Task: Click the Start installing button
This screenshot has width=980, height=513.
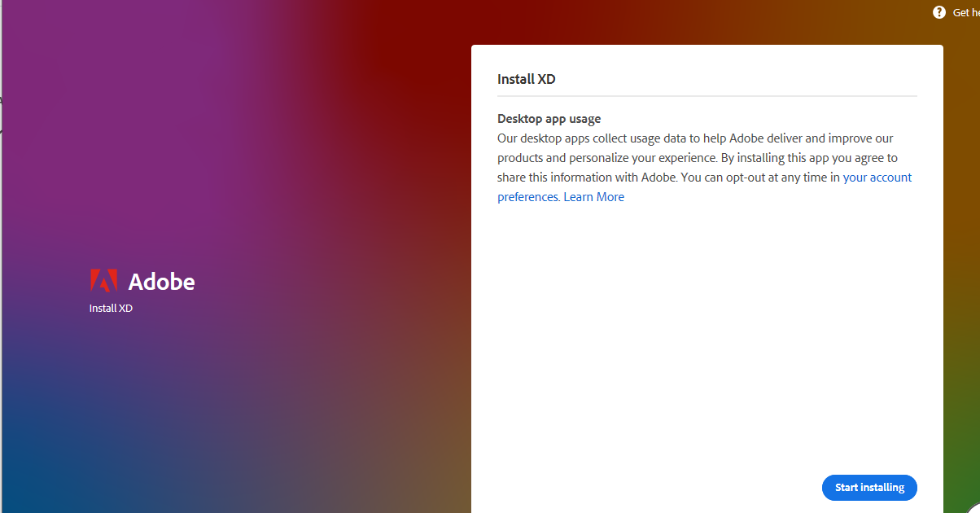Action: pyautogui.click(x=869, y=487)
